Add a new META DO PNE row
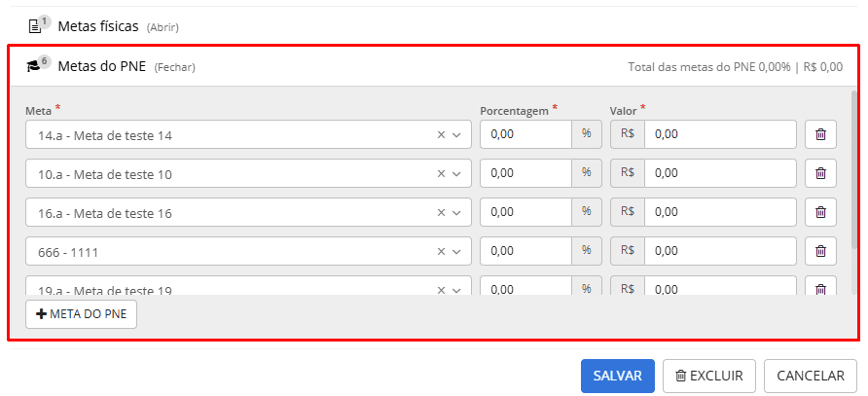The width and height of the screenshot is (868, 396). (81, 314)
